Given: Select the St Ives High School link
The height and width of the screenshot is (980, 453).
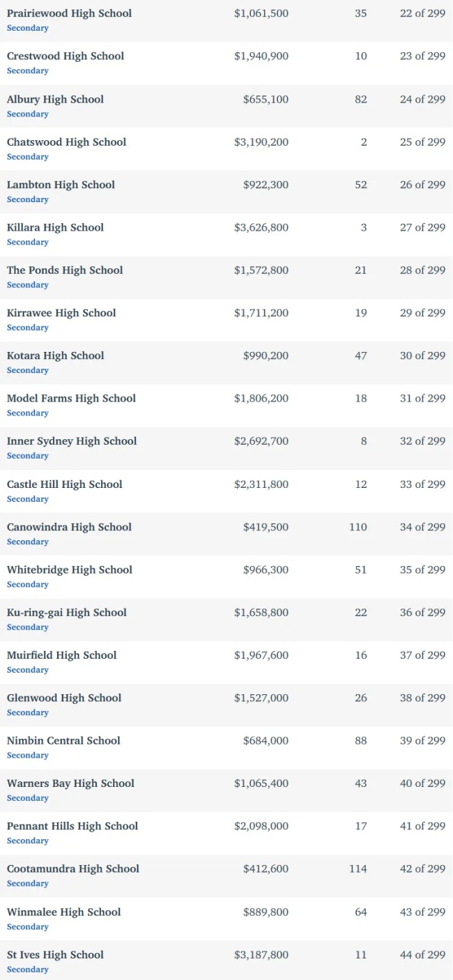Looking at the screenshot, I should (x=55, y=954).
